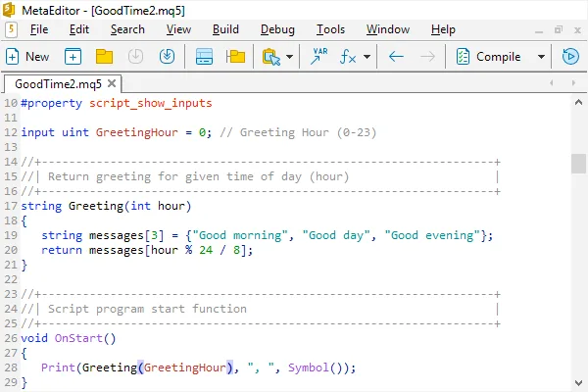Image resolution: width=588 pixels, height=392 pixels.
Task: Toggle the Toolbox panel icon
Action: [x=205, y=57]
